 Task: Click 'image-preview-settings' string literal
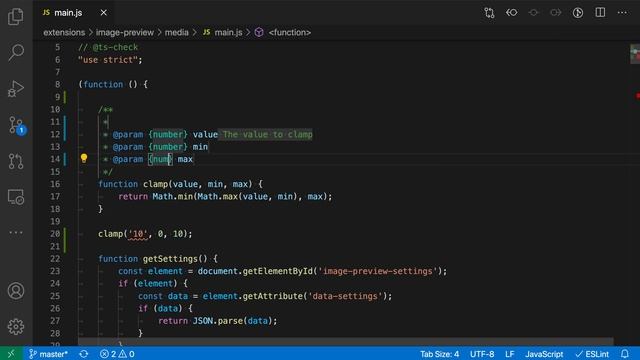377,271
